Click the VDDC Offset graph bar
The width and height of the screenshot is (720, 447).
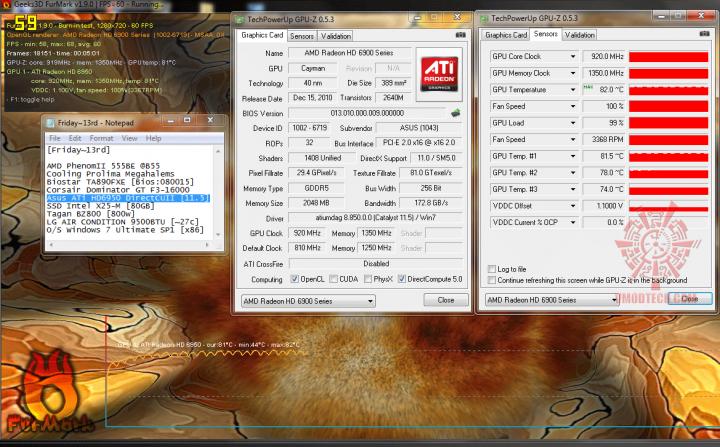coord(668,206)
